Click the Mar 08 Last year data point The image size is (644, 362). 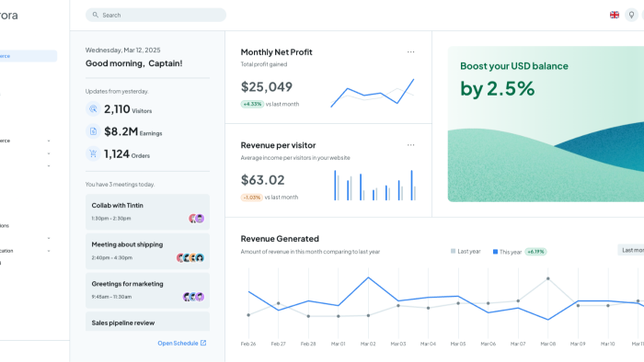[548, 278]
